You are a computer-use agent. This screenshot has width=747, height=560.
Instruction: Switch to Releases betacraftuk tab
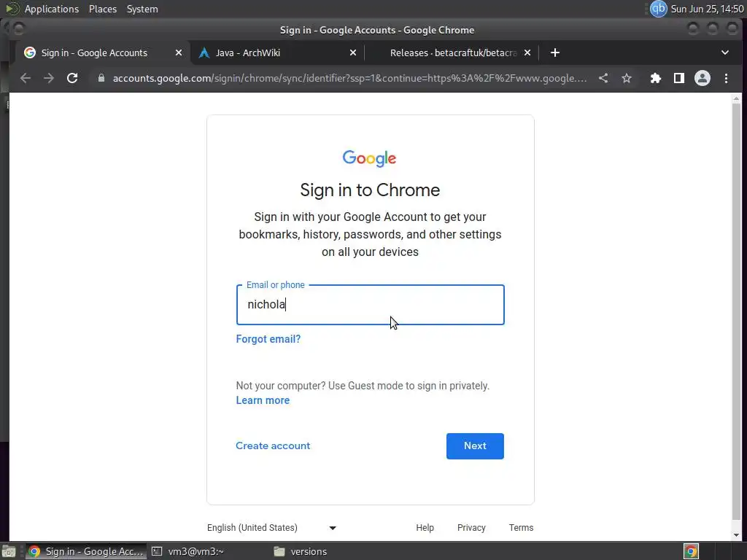coord(452,52)
